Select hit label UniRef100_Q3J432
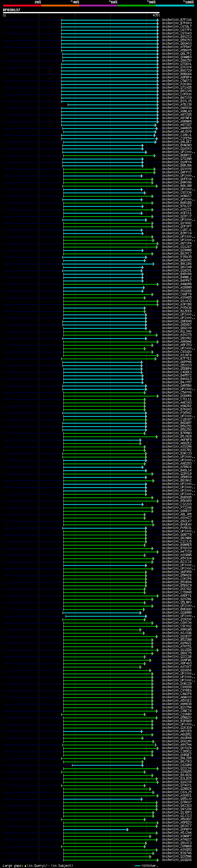 (x=176, y=301)
